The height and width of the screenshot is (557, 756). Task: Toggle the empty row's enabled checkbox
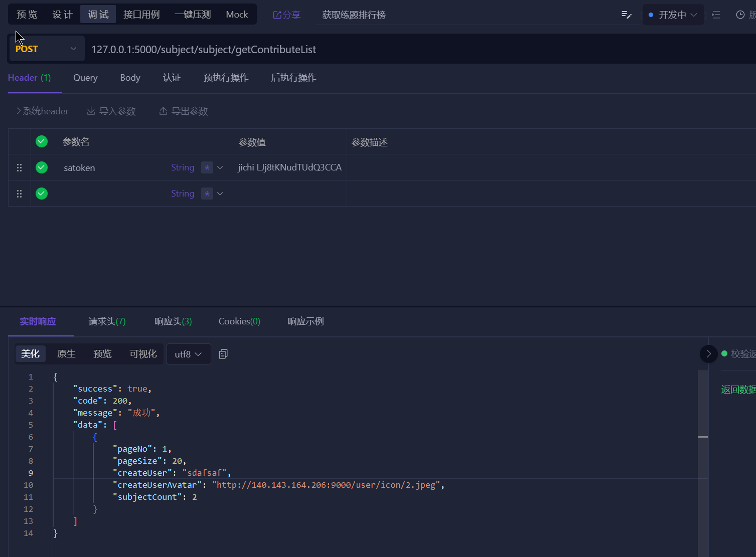[x=42, y=194]
